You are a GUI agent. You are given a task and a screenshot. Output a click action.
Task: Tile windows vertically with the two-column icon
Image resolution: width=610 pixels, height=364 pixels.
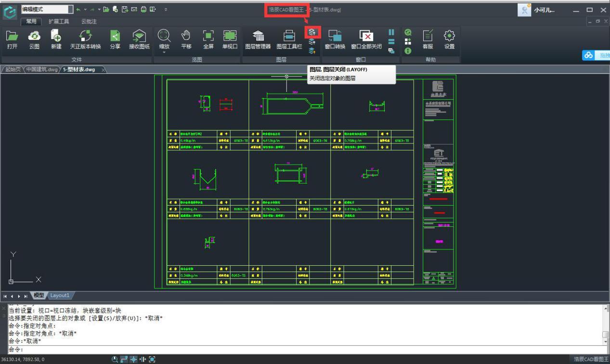(391, 32)
